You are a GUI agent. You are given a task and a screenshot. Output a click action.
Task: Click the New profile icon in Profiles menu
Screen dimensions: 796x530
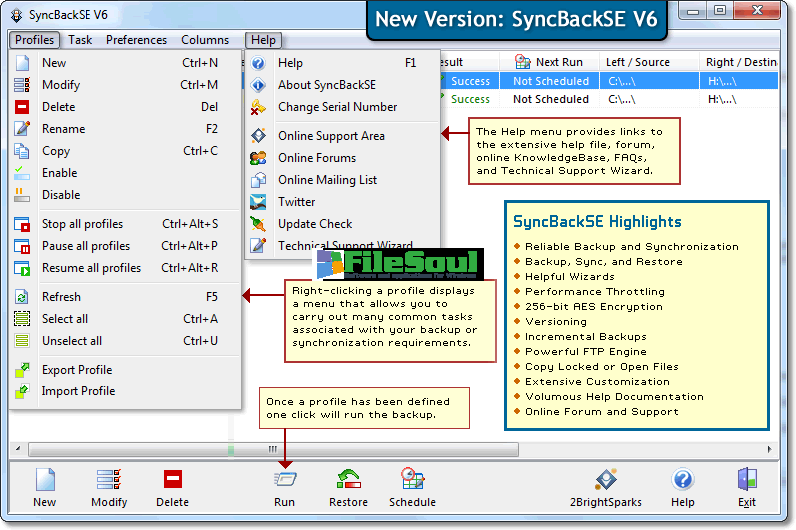(22, 63)
